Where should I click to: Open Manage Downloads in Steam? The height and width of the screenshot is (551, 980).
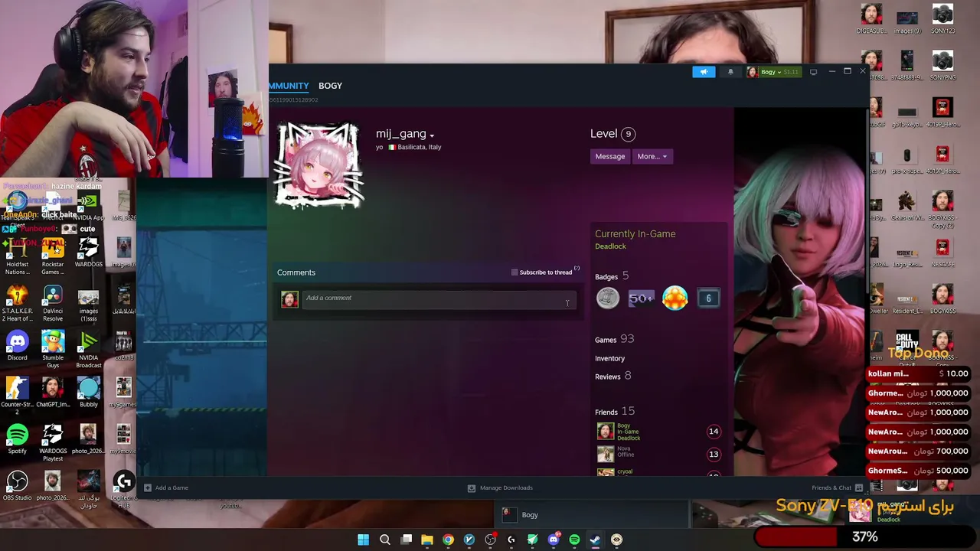coord(500,487)
